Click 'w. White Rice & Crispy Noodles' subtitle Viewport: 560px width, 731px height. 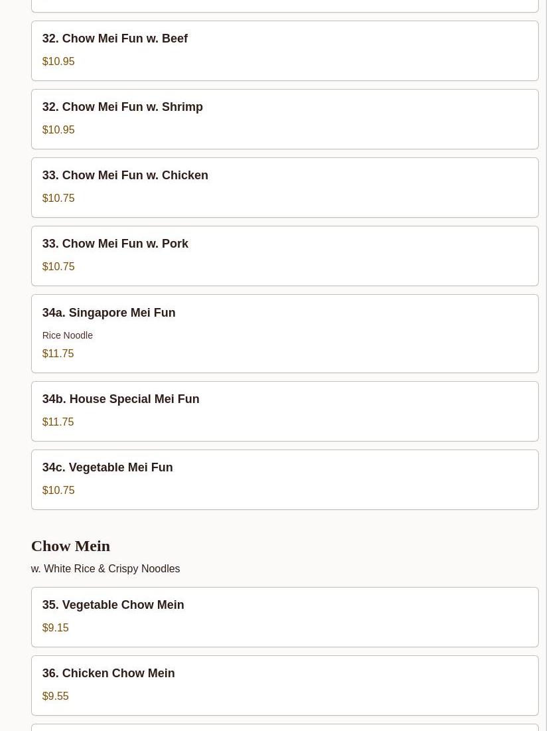[x=105, y=569]
